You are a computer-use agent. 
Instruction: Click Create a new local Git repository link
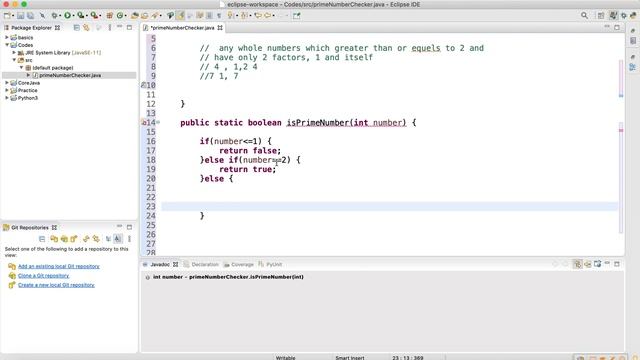56,285
